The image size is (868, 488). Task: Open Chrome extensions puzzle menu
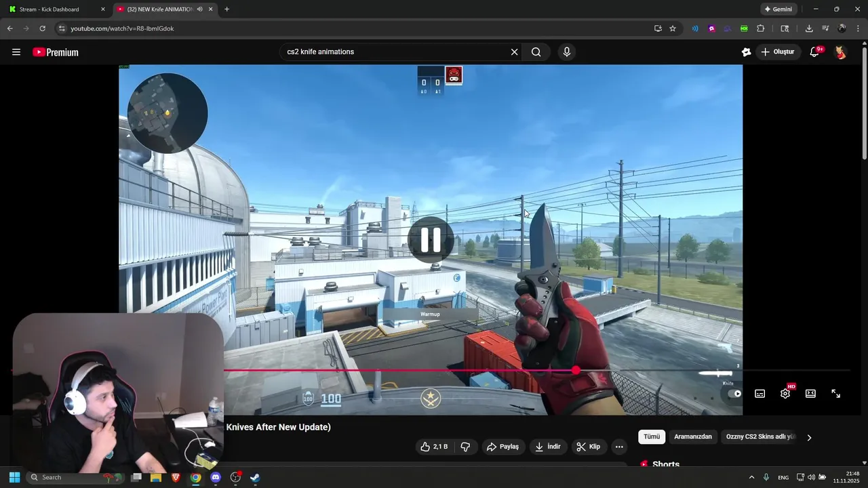760,28
